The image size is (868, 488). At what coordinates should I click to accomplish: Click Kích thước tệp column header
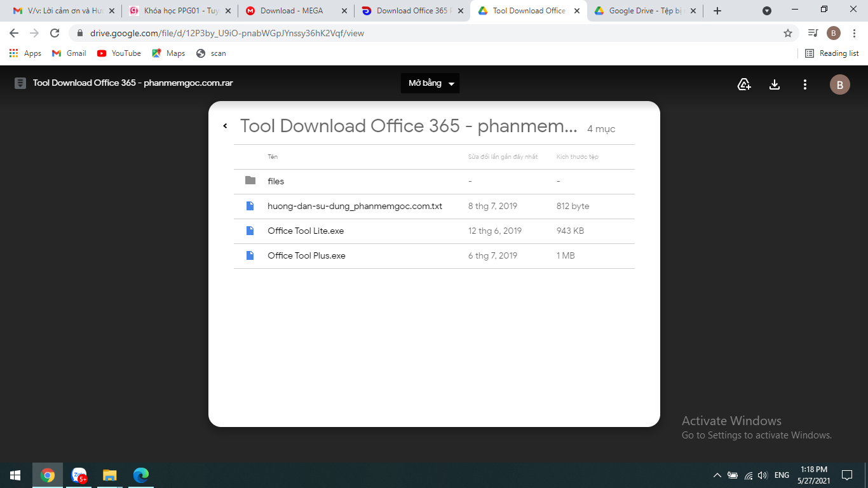coord(577,156)
